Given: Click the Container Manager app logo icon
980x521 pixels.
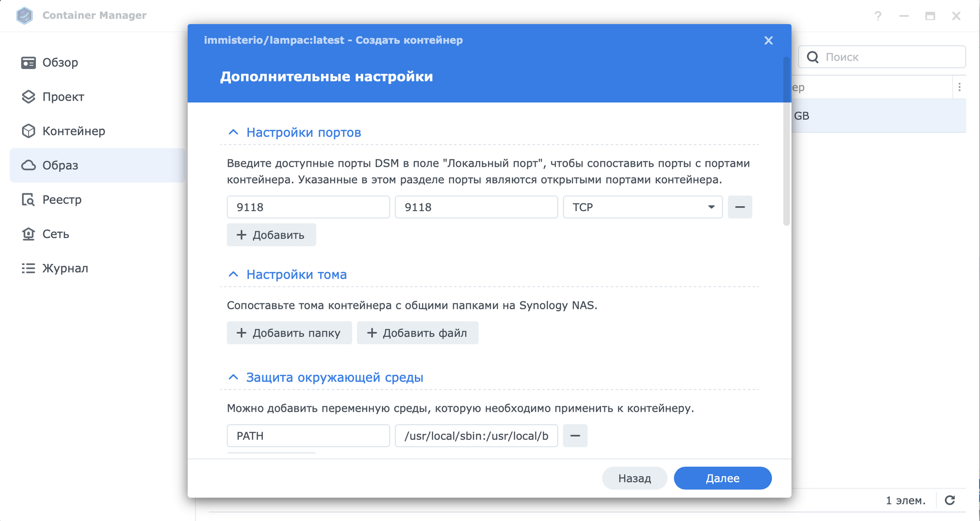Looking at the screenshot, I should pos(24,15).
